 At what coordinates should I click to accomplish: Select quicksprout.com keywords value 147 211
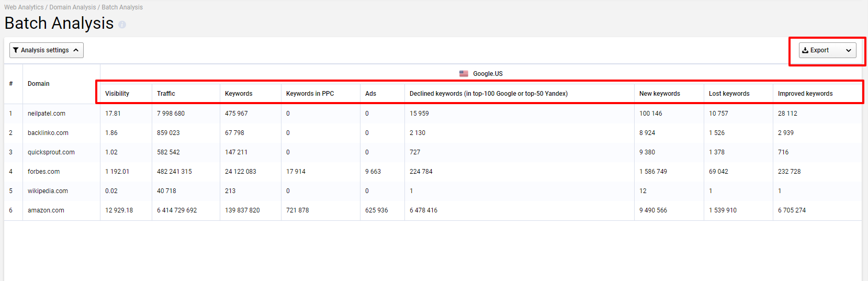(236, 152)
